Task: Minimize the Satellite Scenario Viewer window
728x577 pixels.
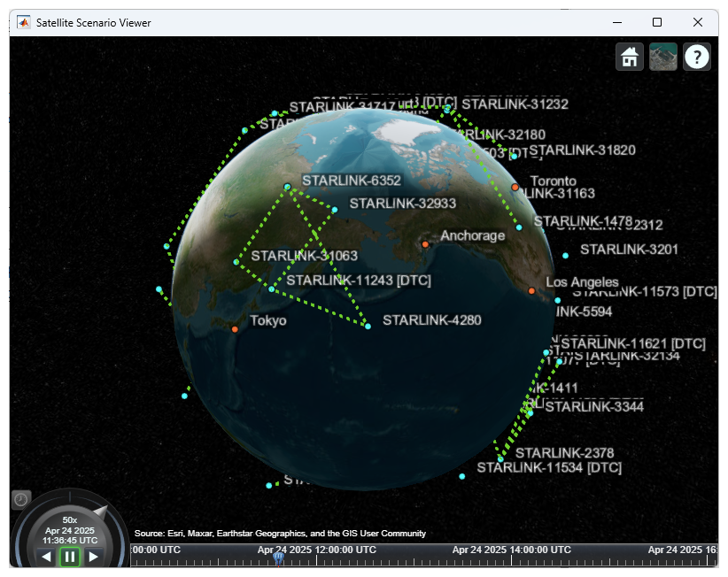Action: tap(617, 22)
